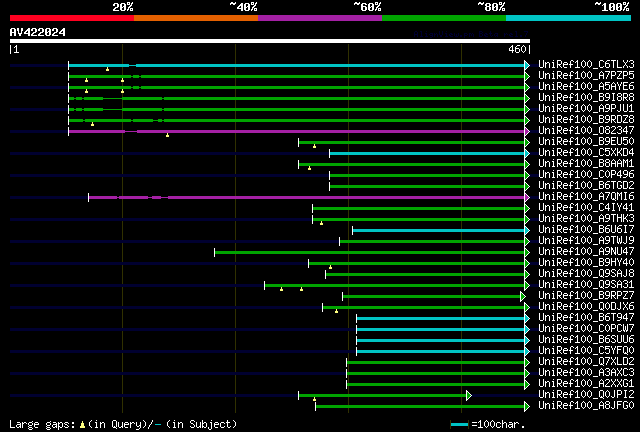This screenshot has width=640, height=432.
Task: Click the AV422024 query name
Action: (37, 32)
